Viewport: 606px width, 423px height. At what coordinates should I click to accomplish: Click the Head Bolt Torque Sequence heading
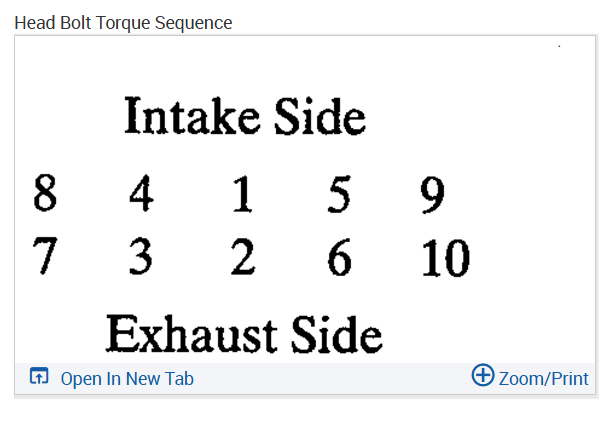123,22
